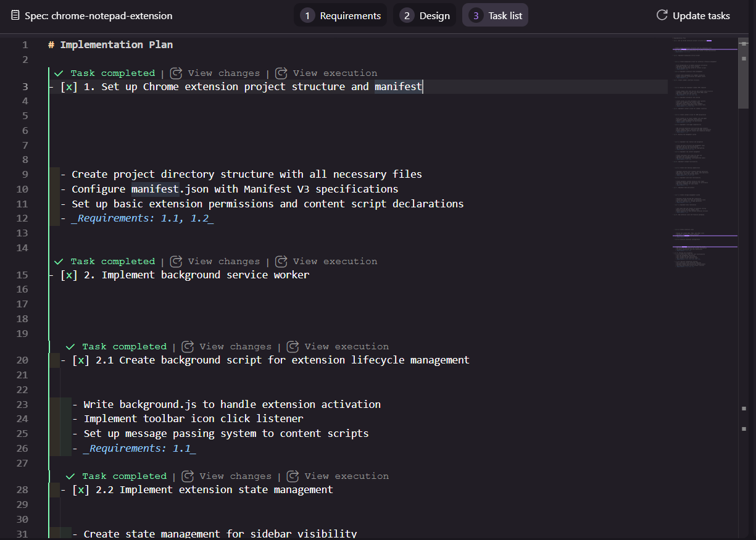Click the vertical scrollbar thumb
This screenshot has height=540, width=756.
coord(744,72)
